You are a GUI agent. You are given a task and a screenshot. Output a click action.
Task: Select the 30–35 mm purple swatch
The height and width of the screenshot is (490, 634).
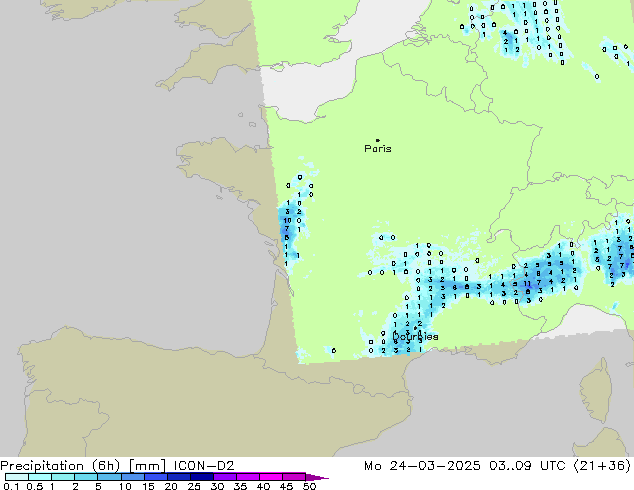(x=224, y=477)
